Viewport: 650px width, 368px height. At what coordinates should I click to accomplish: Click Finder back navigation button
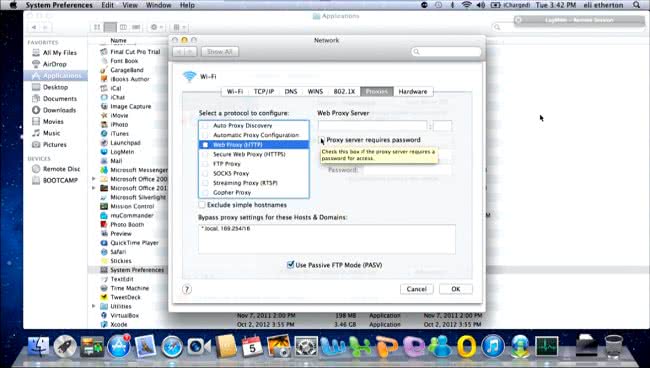pos(34,27)
